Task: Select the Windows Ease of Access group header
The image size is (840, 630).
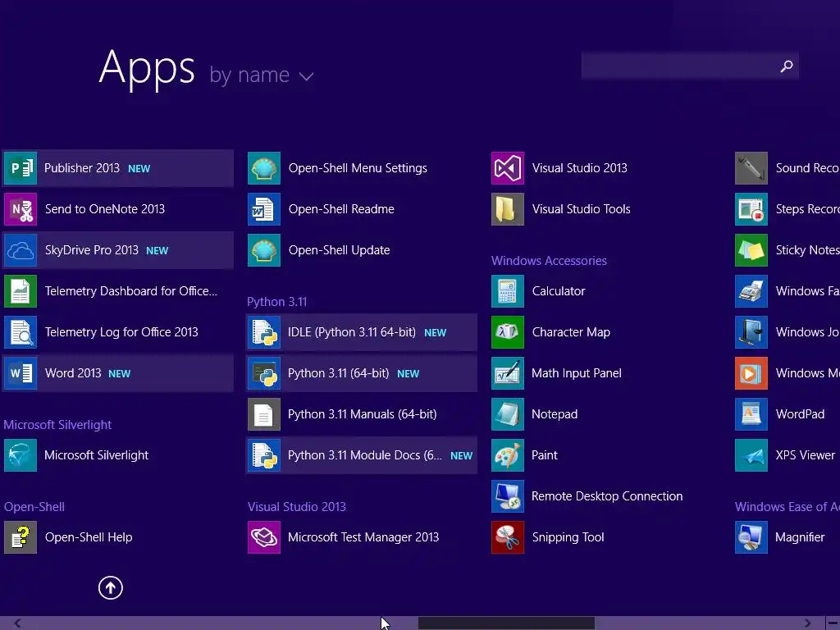Action: (x=787, y=507)
